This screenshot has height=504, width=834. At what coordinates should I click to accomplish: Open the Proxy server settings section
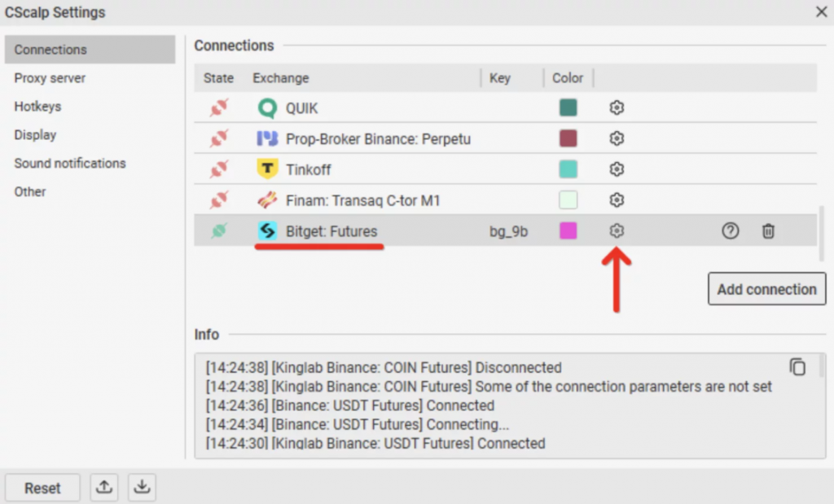coord(50,78)
